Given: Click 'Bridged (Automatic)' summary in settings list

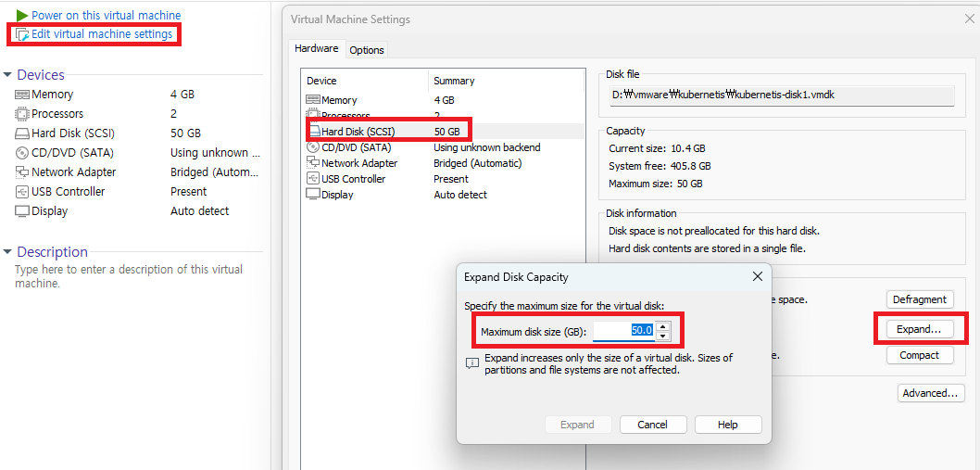Looking at the screenshot, I should pos(478,163).
